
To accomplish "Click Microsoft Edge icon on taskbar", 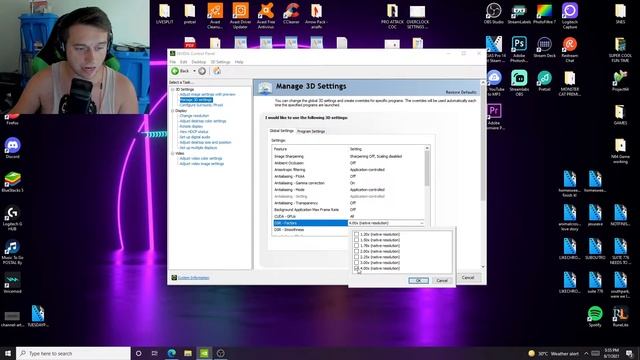I will click(x=171, y=353).
